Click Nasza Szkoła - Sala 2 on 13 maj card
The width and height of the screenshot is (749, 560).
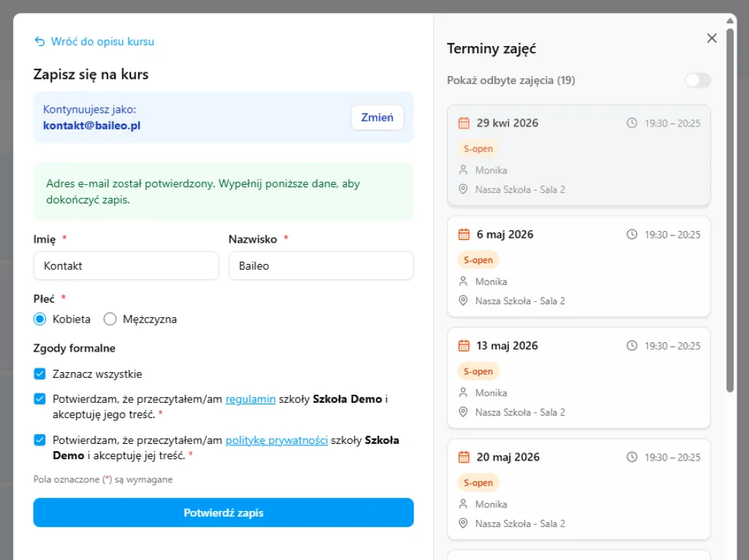[x=520, y=412]
